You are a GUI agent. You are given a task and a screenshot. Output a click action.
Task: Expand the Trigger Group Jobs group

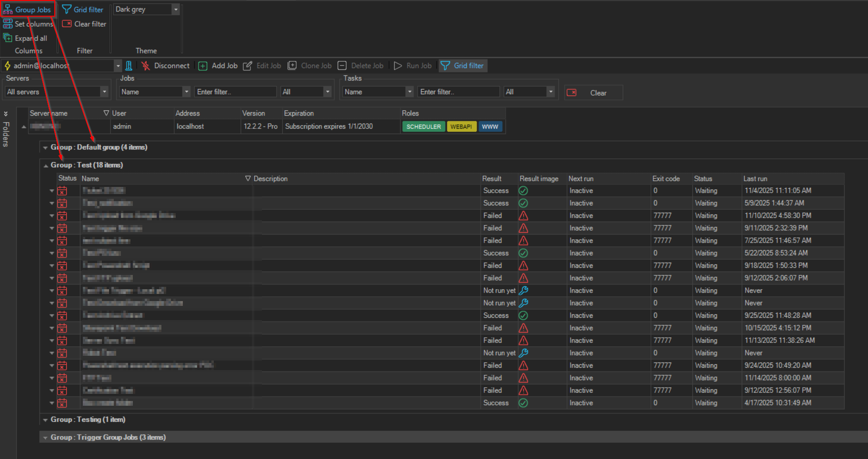(45, 438)
